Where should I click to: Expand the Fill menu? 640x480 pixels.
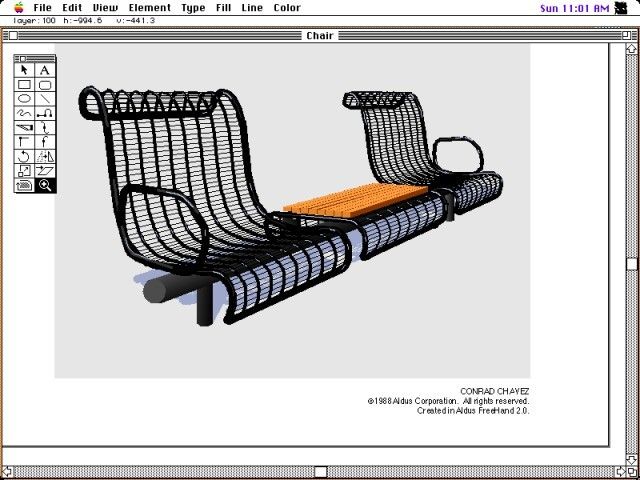click(223, 8)
